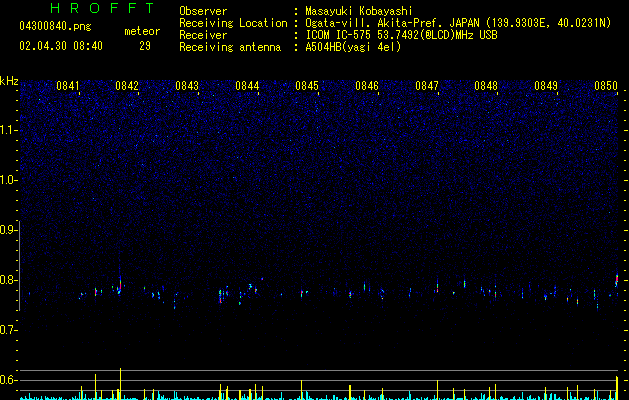Click the HROFFT title text

pos(102,8)
